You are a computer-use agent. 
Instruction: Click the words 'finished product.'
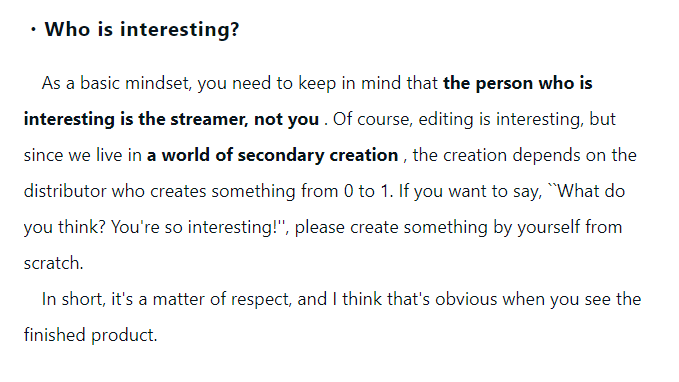click(x=91, y=335)
